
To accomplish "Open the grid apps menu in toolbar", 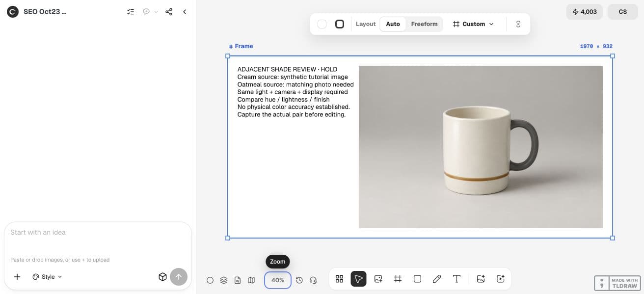I will click(339, 279).
